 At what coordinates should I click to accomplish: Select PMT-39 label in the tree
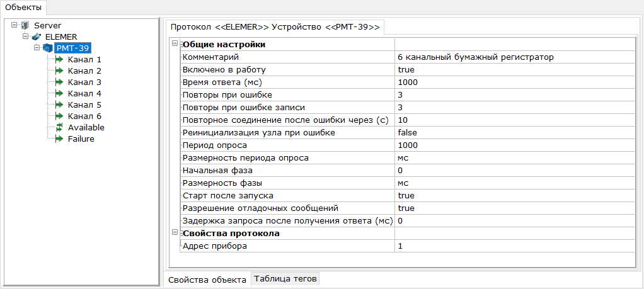point(72,48)
